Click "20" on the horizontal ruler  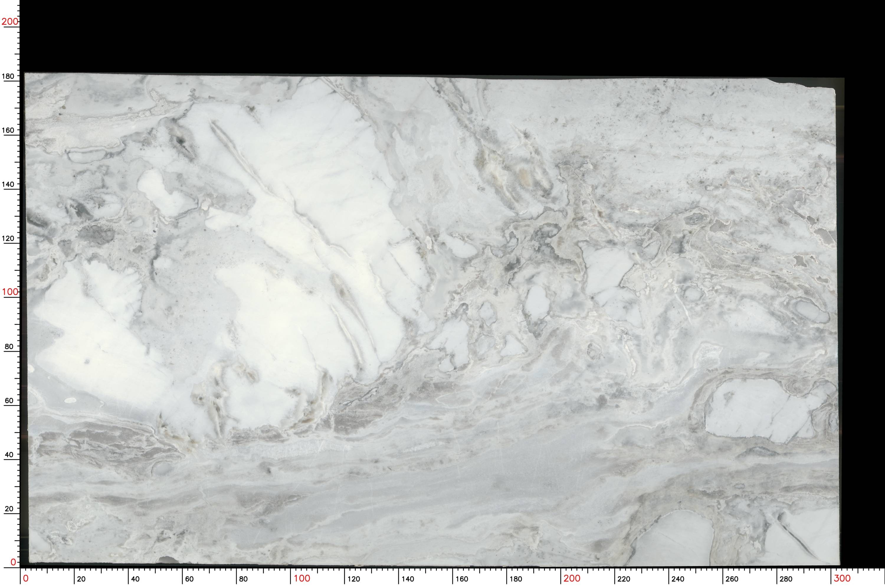[x=81, y=579]
